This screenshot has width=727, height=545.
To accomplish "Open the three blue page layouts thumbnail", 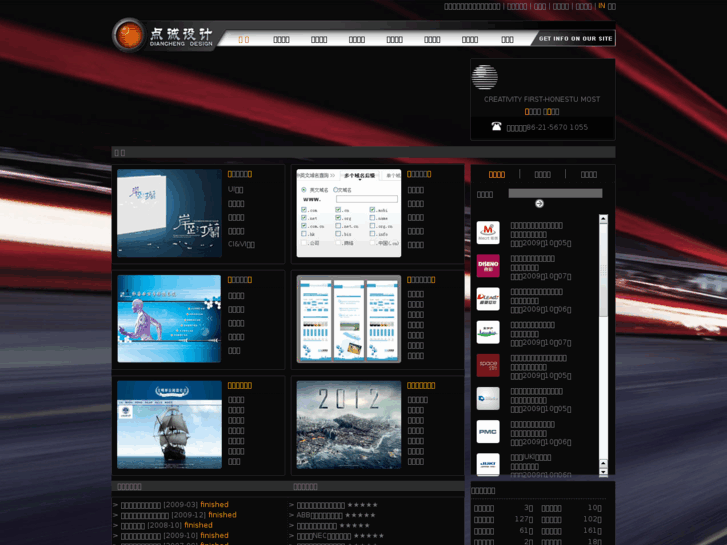I will point(349,319).
